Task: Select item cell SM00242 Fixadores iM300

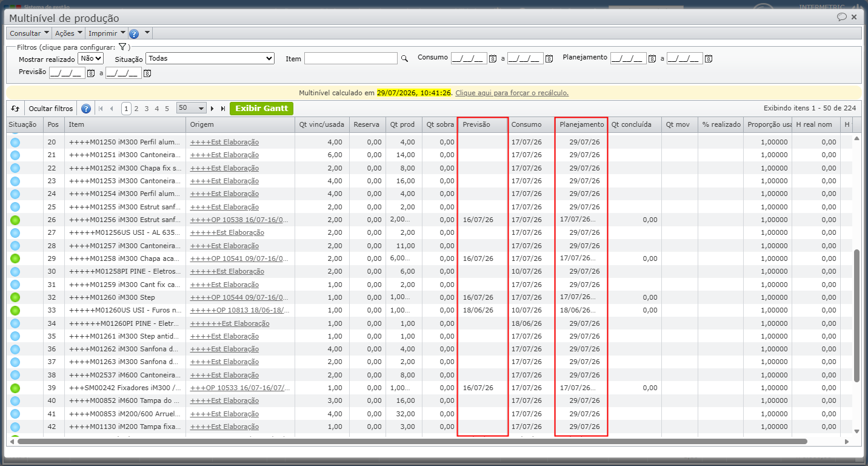Action: point(125,388)
